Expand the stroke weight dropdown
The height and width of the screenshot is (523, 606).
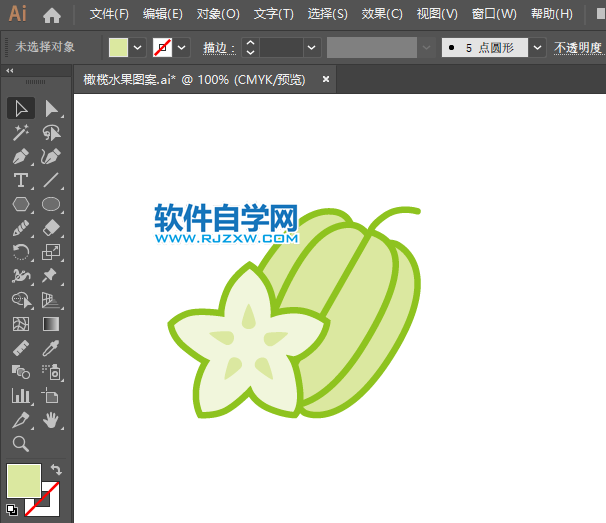coord(313,47)
